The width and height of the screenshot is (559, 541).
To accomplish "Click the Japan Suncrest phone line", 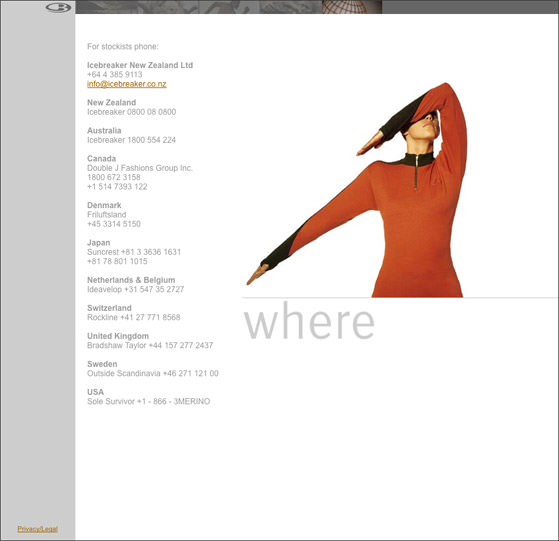I will coord(134,252).
